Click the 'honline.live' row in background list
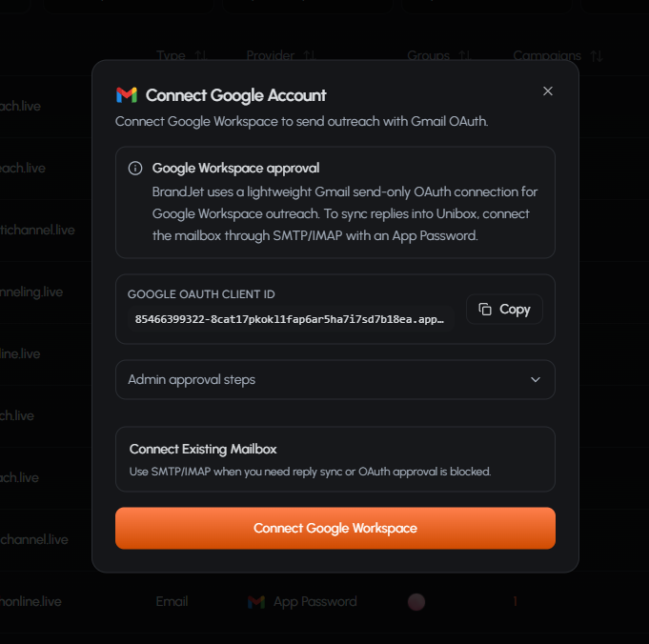This screenshot has width=649, height=644. pyautogui.click(x=30, y=601)
